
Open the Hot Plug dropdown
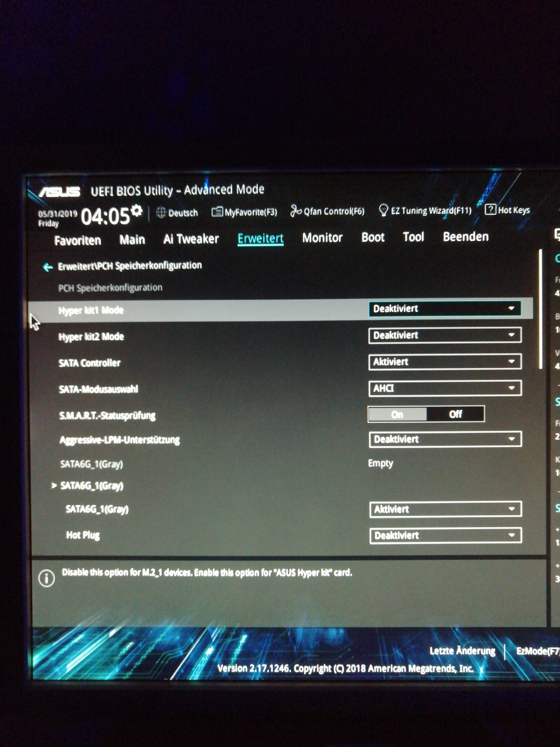pyautogui.click(x=446, y=535)
